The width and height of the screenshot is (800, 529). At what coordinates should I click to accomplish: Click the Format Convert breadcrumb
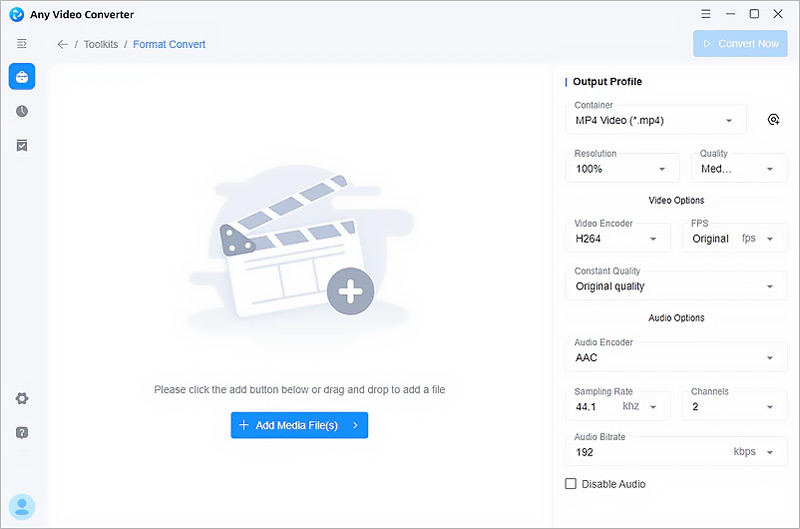(x=169, y=44)
